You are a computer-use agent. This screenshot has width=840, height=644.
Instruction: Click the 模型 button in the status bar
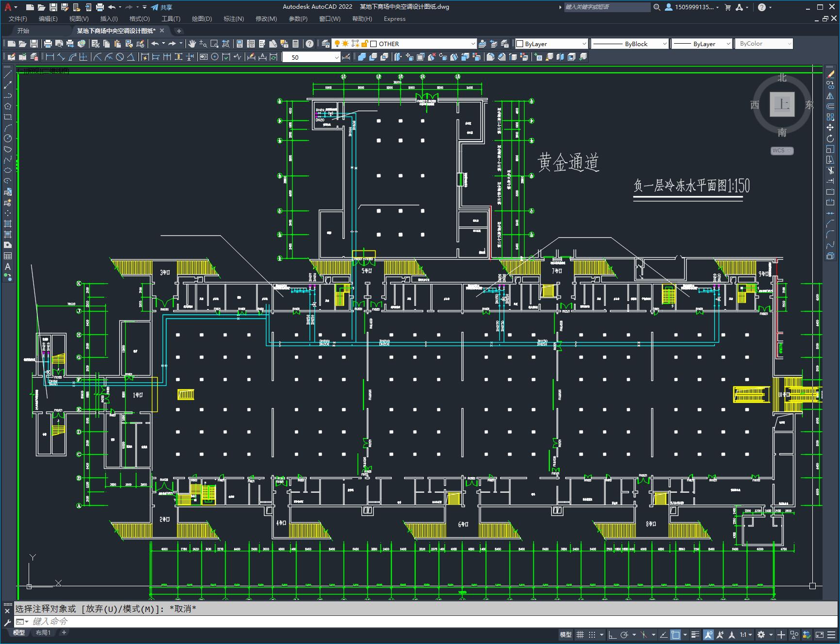[566, 634]
